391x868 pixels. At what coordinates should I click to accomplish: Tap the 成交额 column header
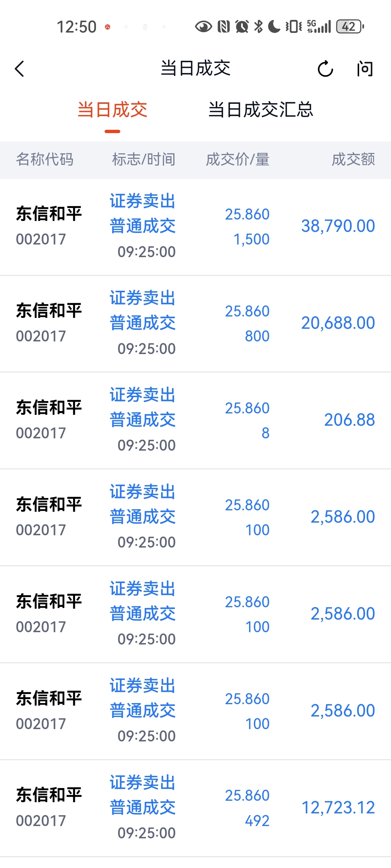[353, 159]
